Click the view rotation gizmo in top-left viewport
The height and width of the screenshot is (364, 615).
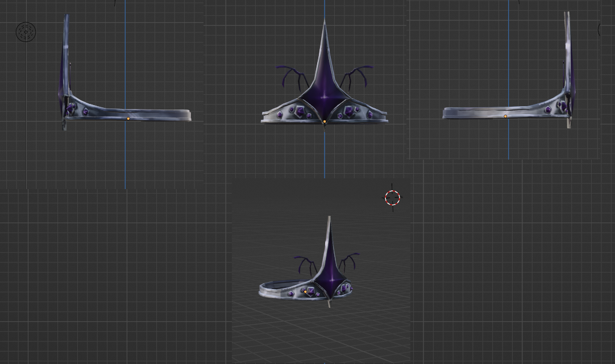point(26,32)
